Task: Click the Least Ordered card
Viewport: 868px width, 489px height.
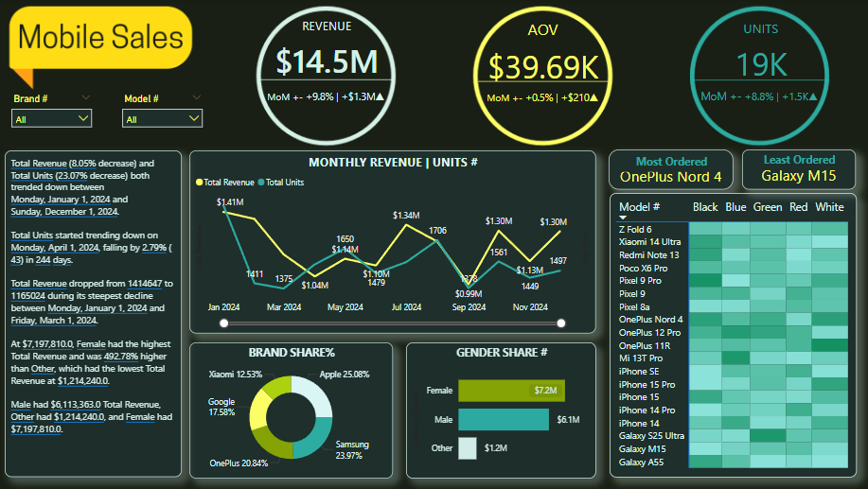Action: 799,168
